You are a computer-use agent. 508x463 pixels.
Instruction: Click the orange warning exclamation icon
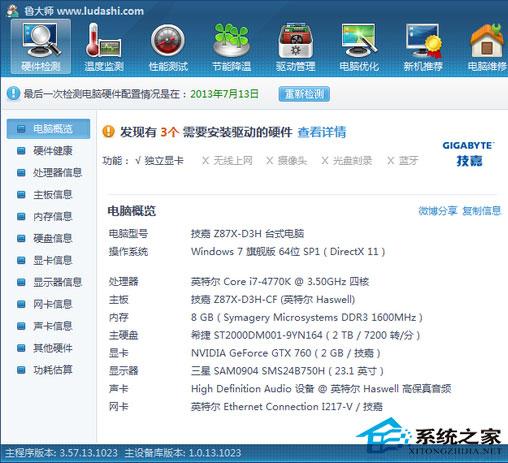(x=108, y=132)
